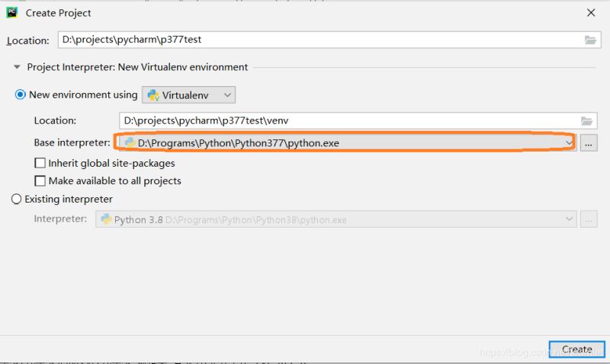Viewport: 610px width, 364px height.
Task: Click the venv Location path field
Action: click(347, 120)
